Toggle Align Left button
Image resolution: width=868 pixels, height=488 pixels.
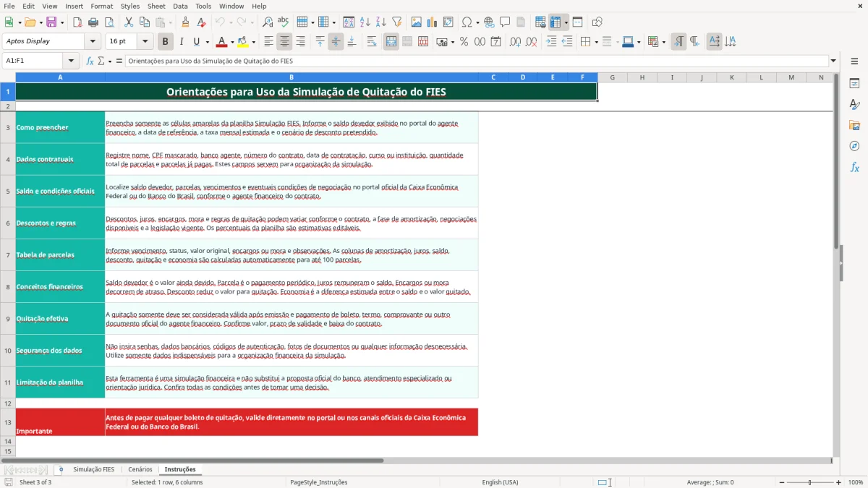(x=268, y=42)
